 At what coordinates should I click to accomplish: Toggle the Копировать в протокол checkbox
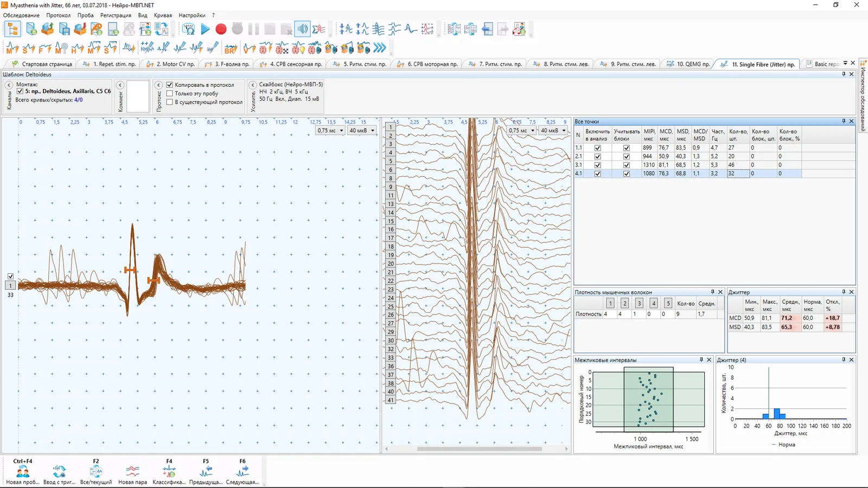(170, 85)
